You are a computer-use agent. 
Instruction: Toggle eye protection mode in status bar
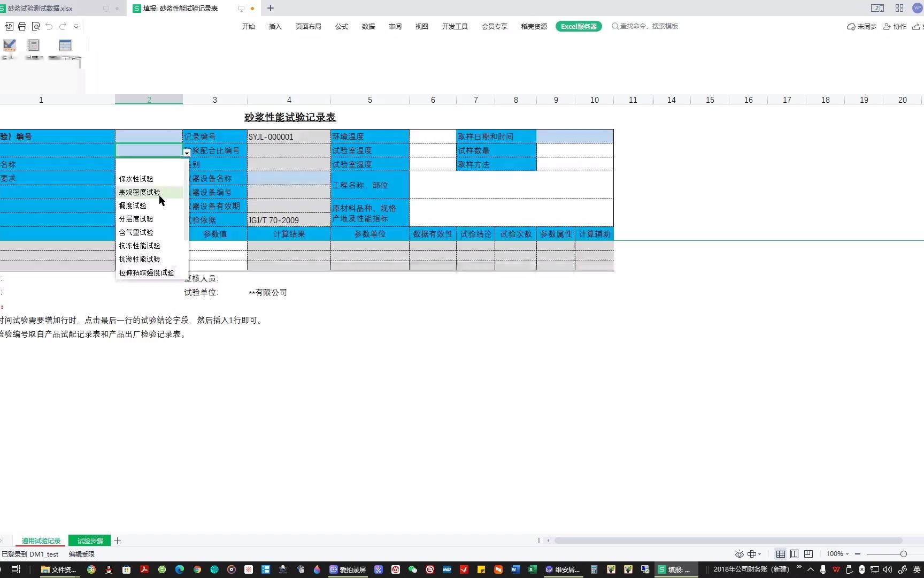[x=740, y=554]
